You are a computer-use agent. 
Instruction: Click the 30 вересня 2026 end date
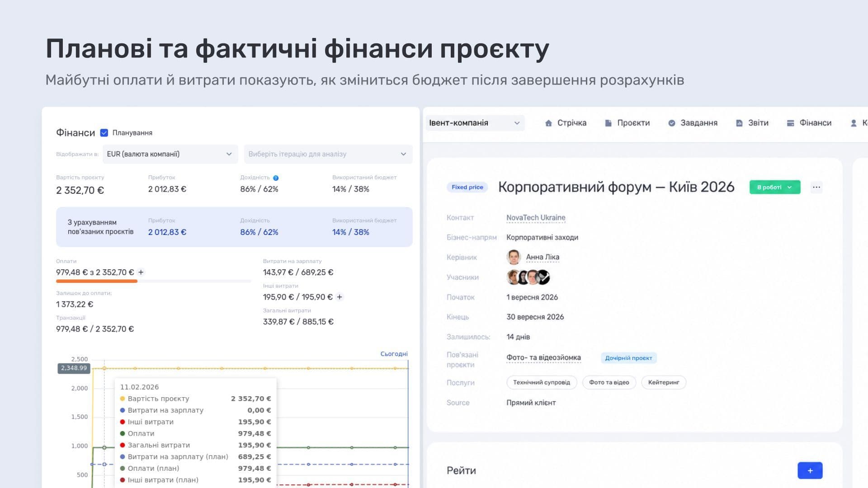[535, 317]
